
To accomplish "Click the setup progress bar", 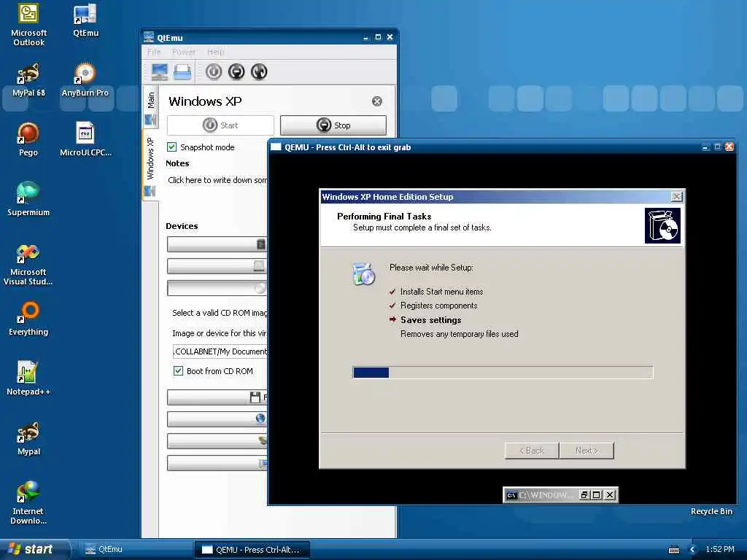I will (503, 373).
